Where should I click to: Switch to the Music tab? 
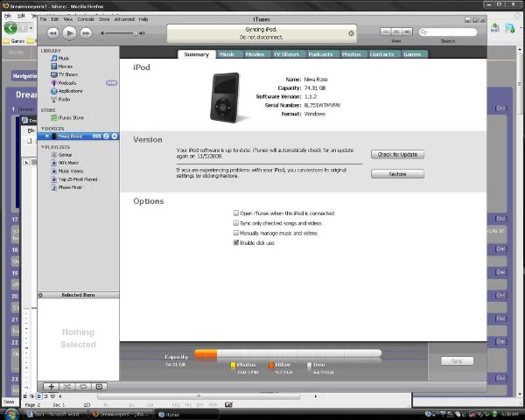tap(227, 54)
